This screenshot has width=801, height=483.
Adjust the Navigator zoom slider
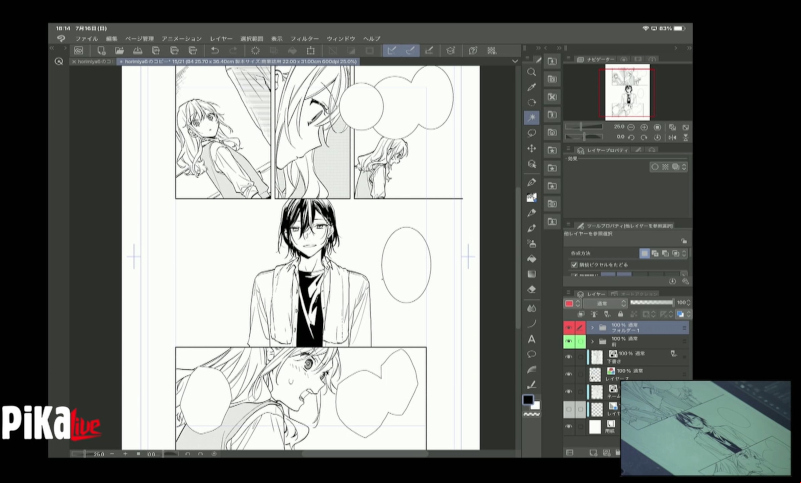coord(583,127)
